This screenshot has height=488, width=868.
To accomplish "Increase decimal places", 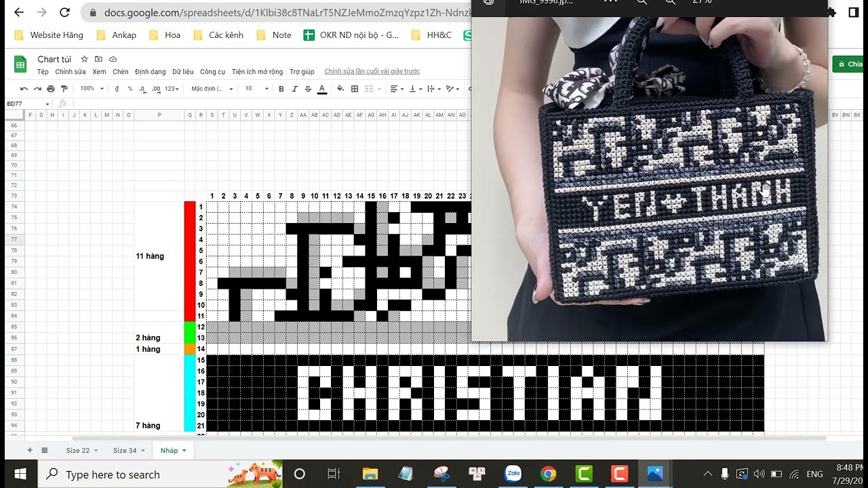I will (156, 89).
